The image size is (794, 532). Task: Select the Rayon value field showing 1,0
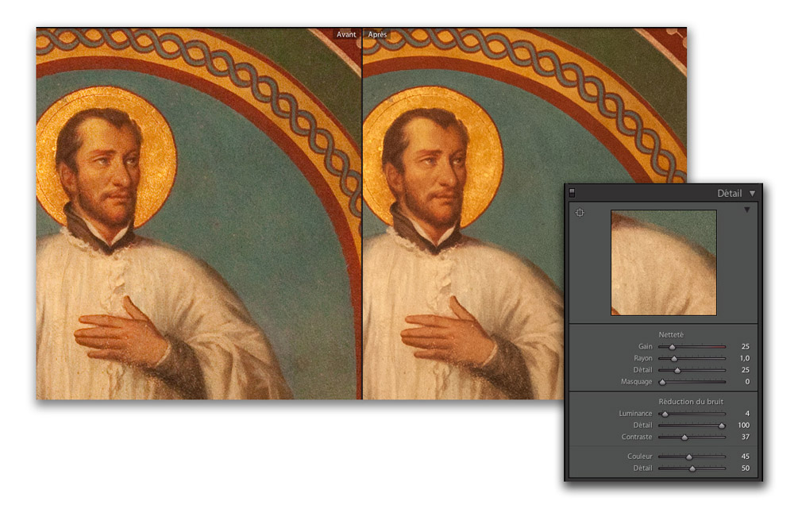click(x=745, y=358)
